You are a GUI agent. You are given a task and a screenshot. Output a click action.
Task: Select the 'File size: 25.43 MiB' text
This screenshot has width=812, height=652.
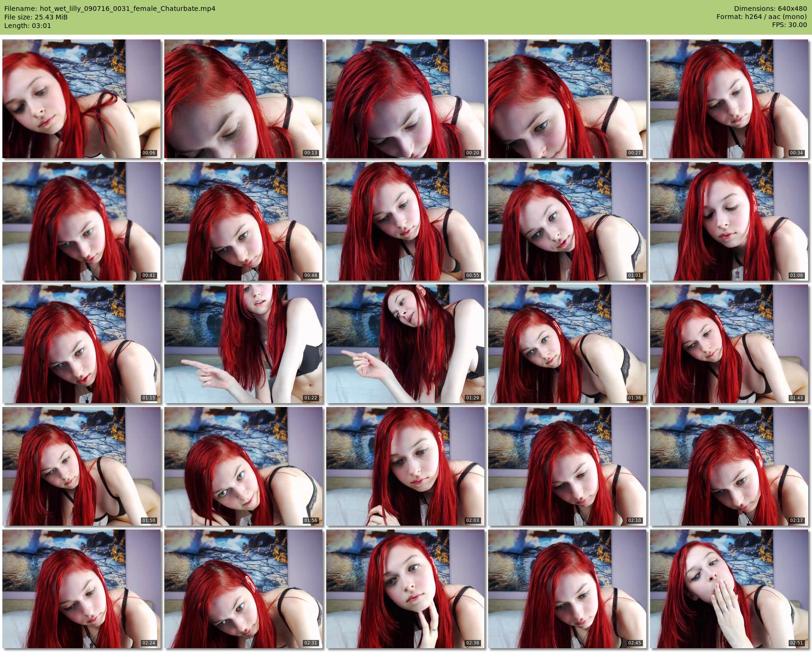(36, 17)
